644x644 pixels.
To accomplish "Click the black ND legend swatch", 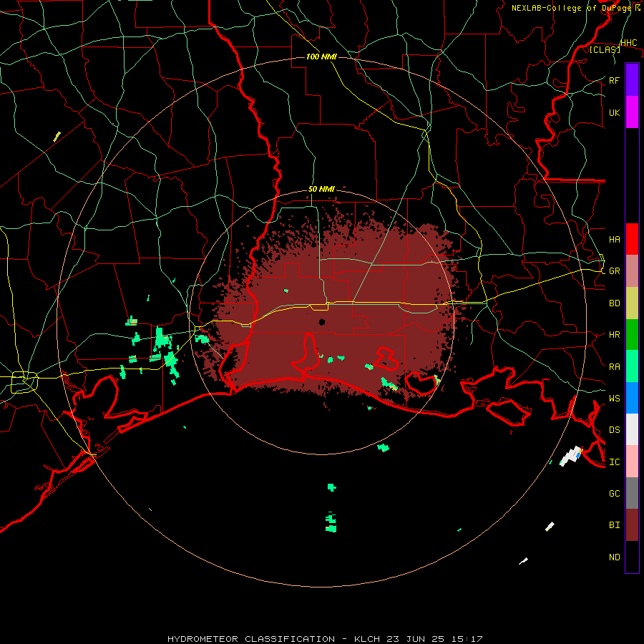I will [632, 557].
